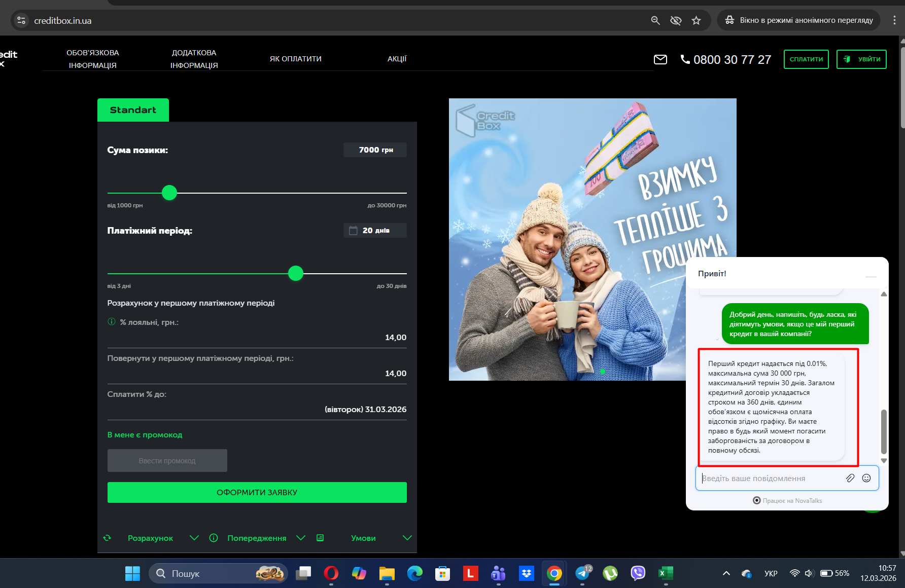View site information icon in address bar
The height and width of the screenshot is (588, 905).
(21, 20)
